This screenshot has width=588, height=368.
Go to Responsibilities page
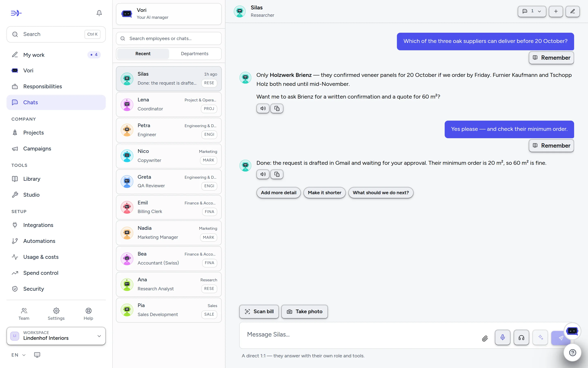pos(56,86)
